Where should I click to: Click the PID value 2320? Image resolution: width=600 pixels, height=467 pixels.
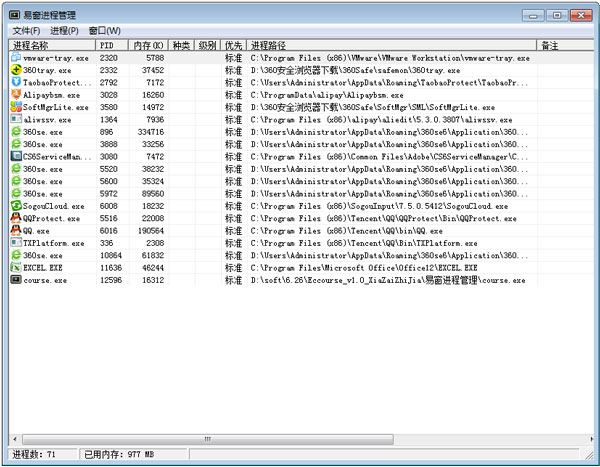[109, 58]
